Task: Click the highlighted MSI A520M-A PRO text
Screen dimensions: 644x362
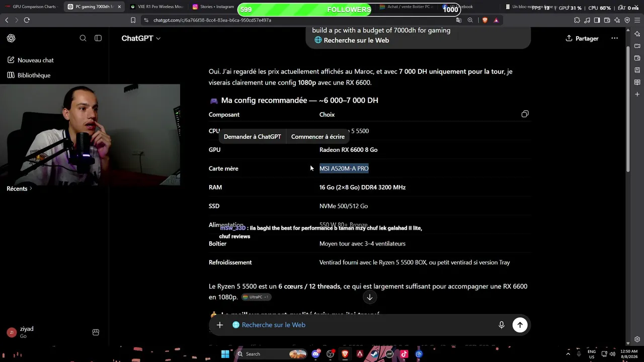Action: [x=344, y=168]
